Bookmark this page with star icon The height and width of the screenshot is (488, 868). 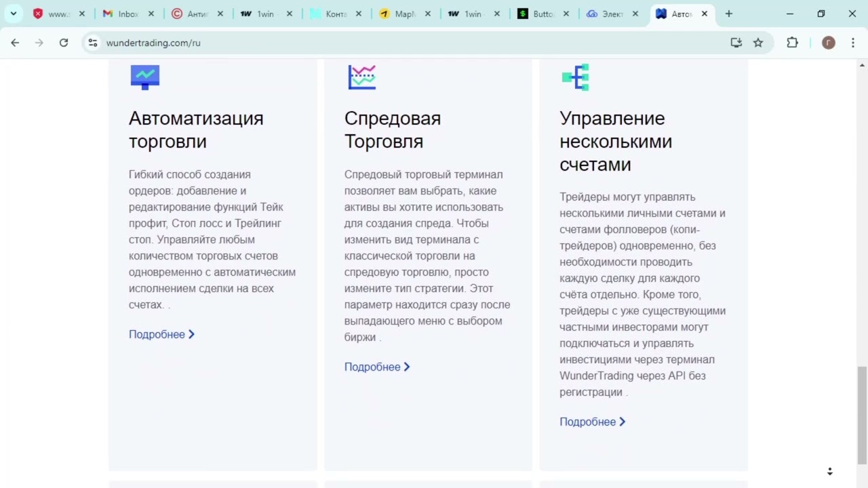758,43
